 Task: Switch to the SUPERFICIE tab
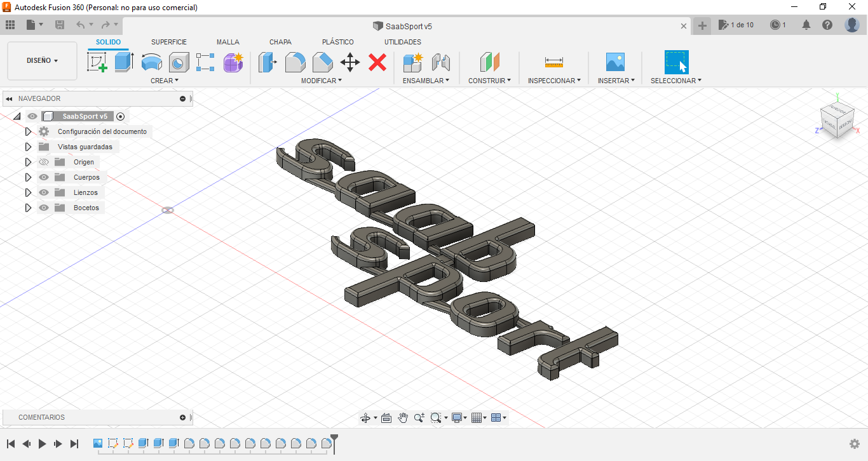coord(169,42)
